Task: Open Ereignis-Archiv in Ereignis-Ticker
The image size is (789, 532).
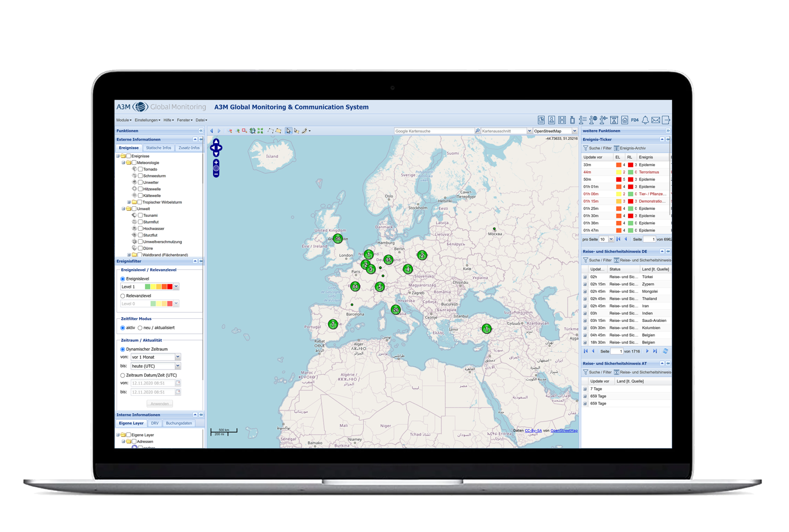Action: coord(630,148)
